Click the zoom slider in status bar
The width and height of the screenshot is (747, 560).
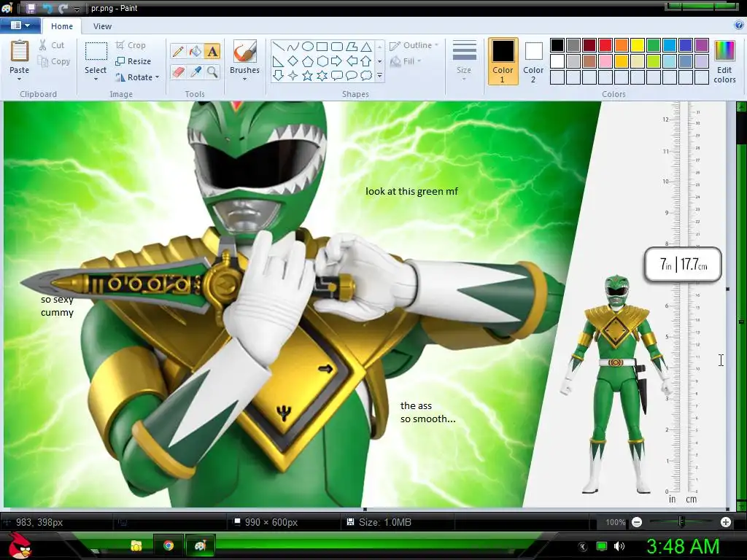681,522
